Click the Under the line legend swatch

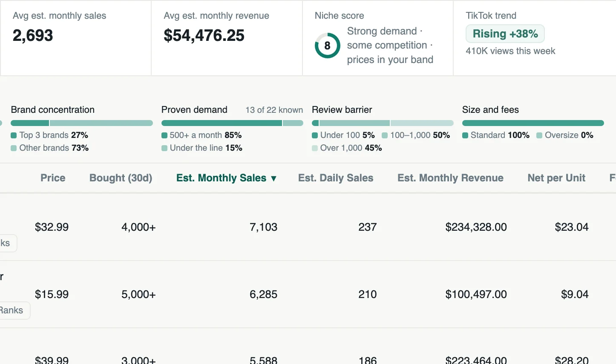pos(164,148)
